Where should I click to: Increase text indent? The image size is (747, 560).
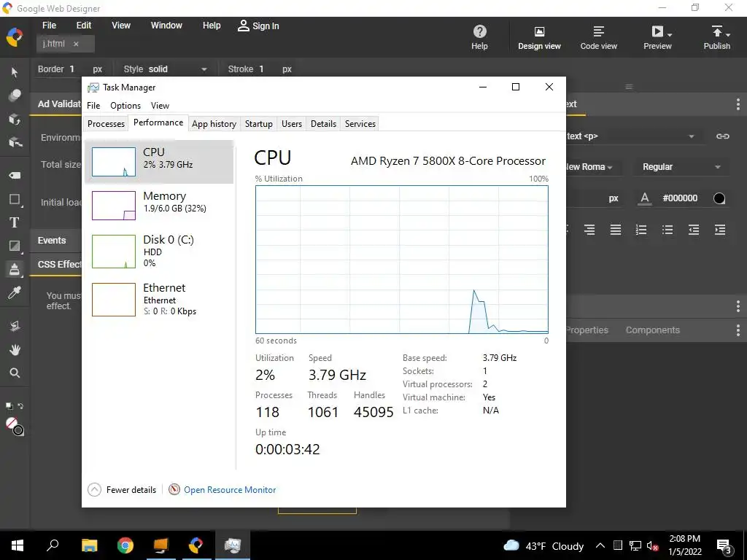click(x=720, y=230)
